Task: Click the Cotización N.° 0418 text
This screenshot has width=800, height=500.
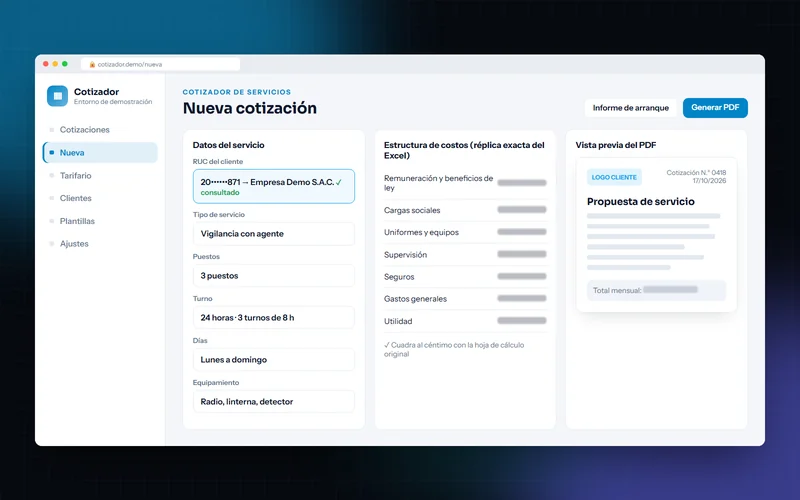Action: click(696, 172)
